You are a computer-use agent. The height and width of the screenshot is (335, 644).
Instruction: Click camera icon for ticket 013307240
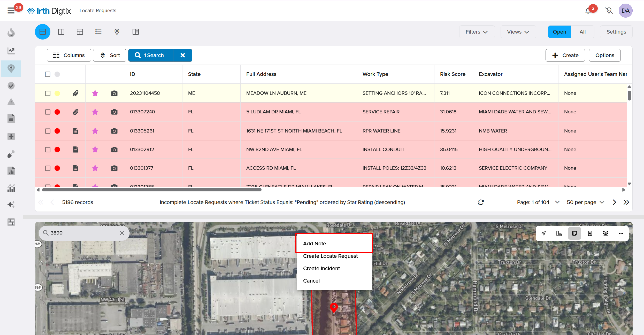click(x=114, y=112)
